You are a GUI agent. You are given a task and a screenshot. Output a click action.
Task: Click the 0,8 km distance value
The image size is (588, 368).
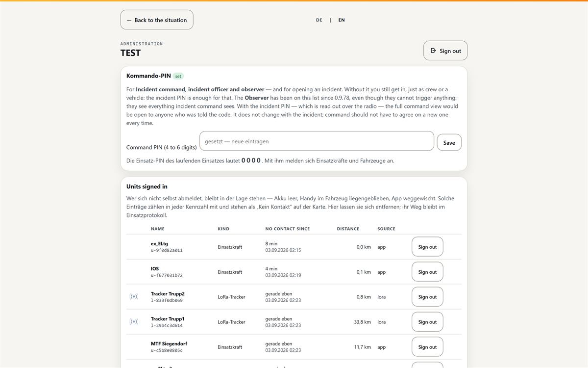coord(364,297)
